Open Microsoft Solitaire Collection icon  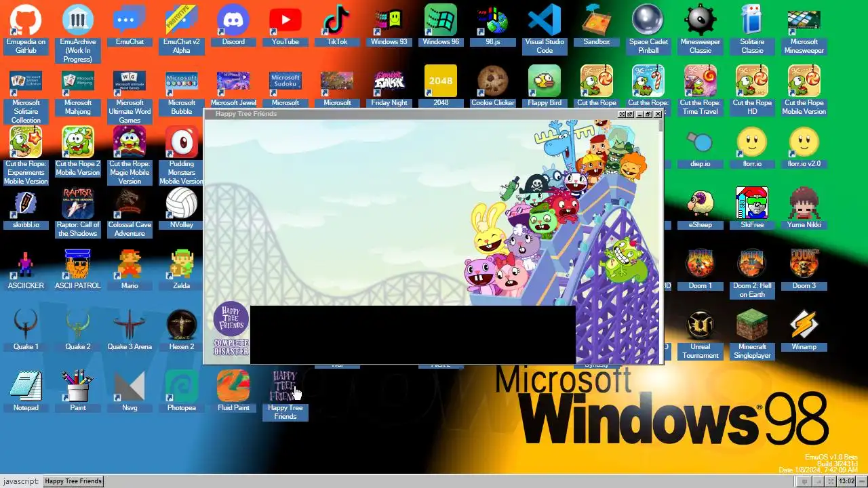coord(26,82)
